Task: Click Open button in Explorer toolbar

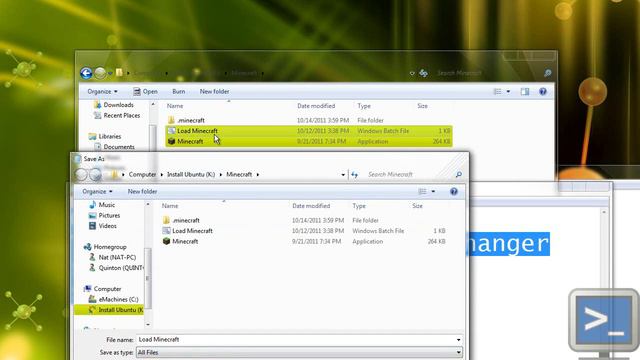Action: click(145, 91)
